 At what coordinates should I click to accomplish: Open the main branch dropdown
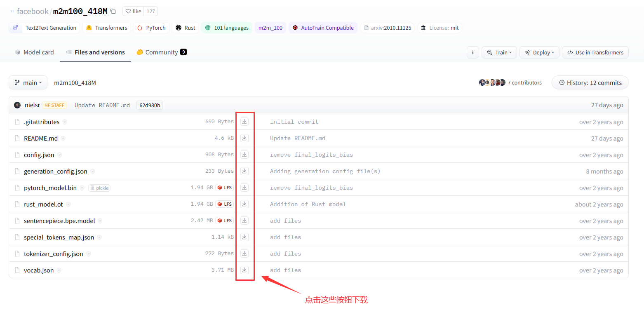click(x=28, y=82)
